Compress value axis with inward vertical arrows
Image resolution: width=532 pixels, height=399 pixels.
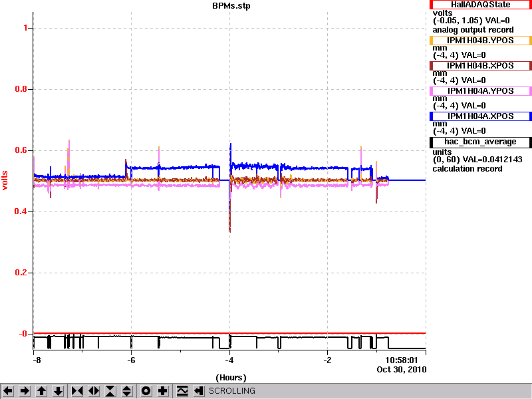click(110, 391)
